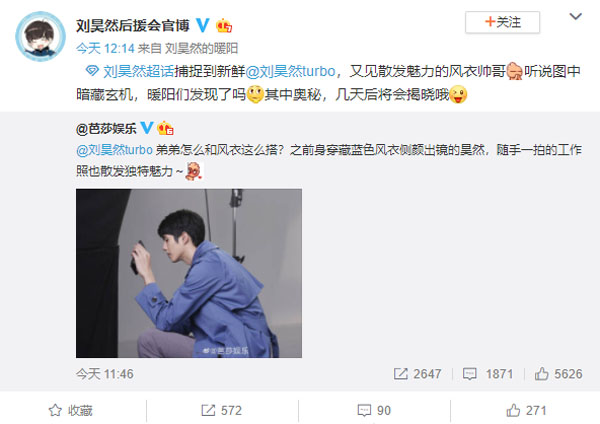Click the original post's repost icon with 2647
This screenshot has height=424, width=600.
click(x=417, y=374)
